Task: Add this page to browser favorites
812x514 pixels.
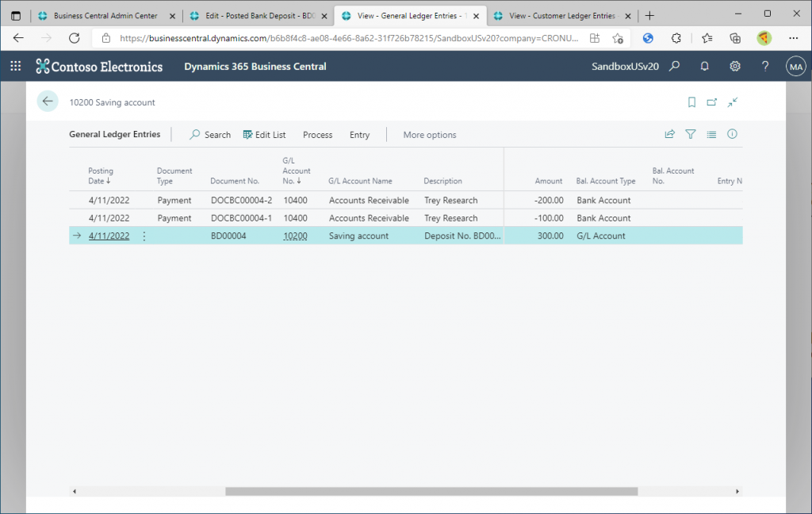Action: [x=618, y=38]
